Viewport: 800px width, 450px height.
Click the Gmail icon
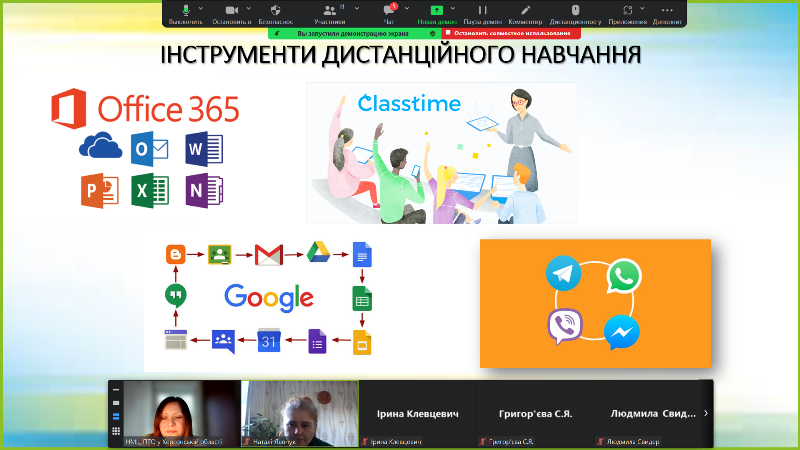[x=269, y=255]
